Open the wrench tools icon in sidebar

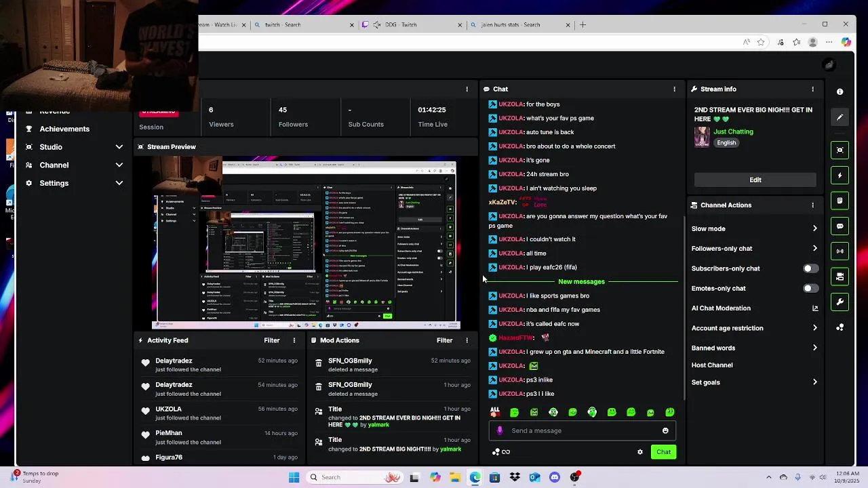[x=840, y=302]
